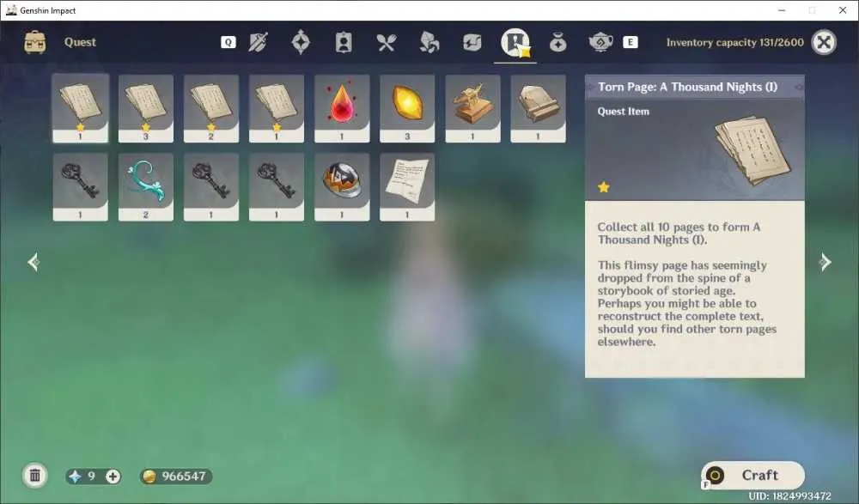Switch to the Character Development Items tab

click(x=344, y=42)
